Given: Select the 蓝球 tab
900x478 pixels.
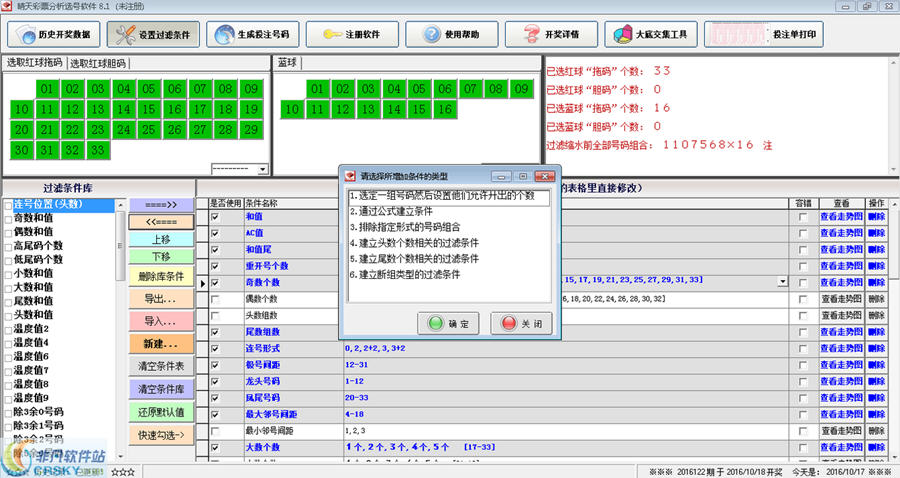Looking at the screenshot, I should tap(287, 63).
